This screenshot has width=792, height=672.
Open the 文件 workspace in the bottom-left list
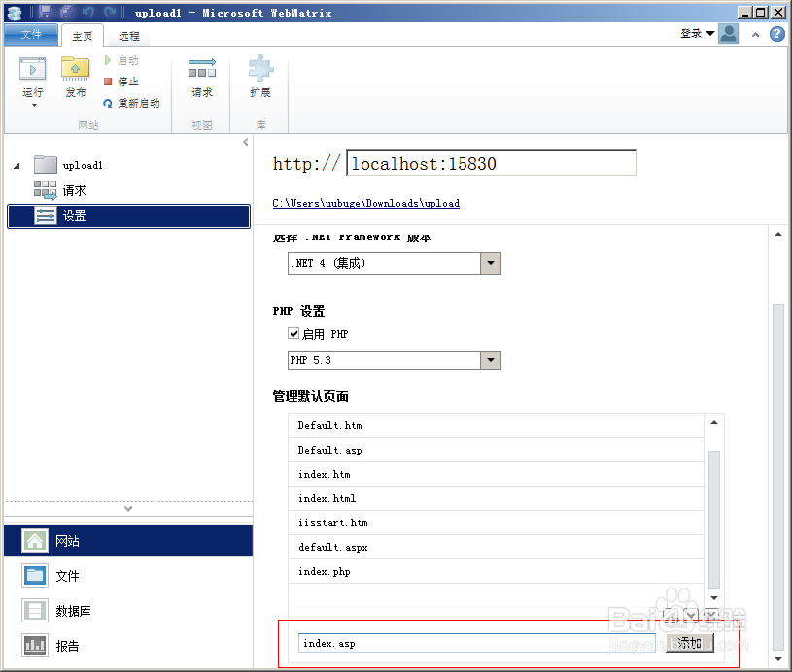coord(128,576)
